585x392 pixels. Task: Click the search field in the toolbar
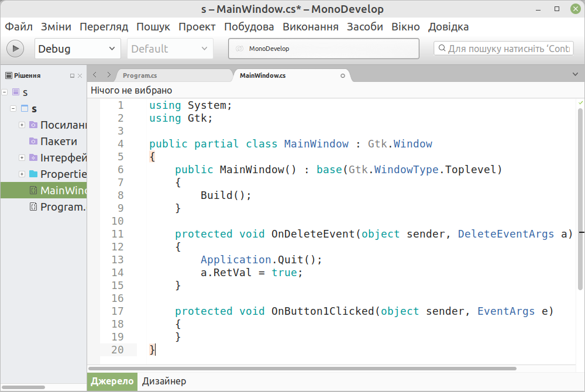[x=504, y=49]
